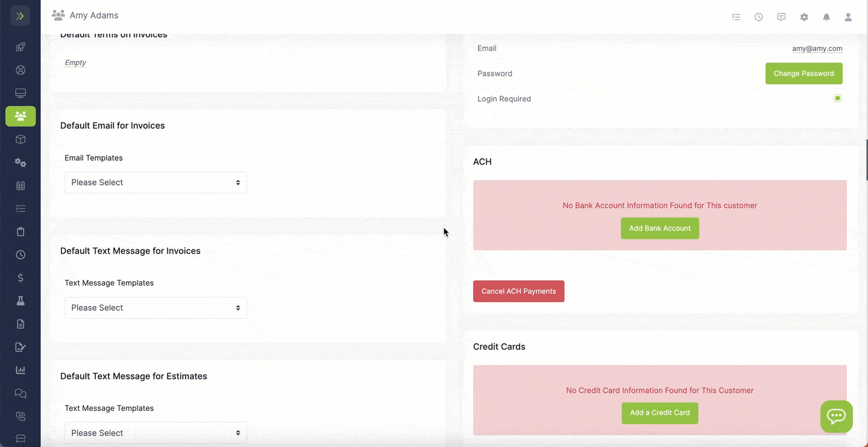The width and height of the screenshot is (868, 447).
Task: Open the document page icon in sidebar
Action: click(20, 324)
